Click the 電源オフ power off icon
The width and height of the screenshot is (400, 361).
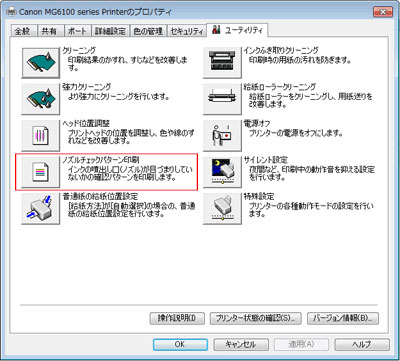tap(222, 136)
